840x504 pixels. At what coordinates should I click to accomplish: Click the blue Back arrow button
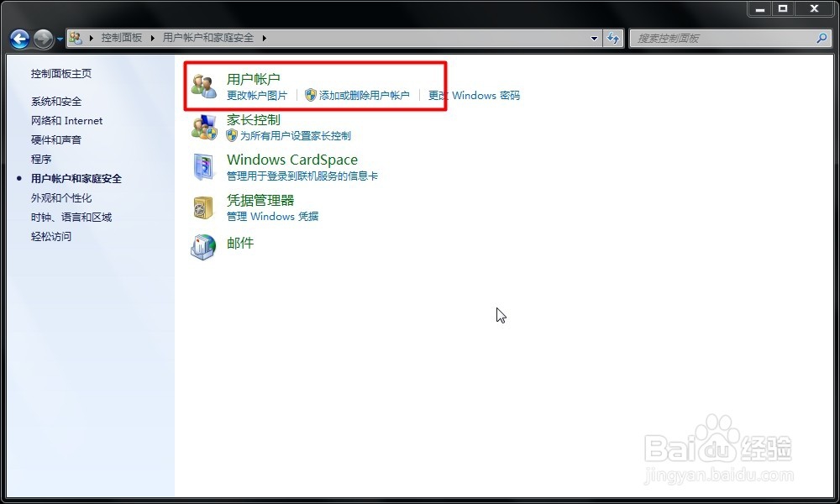(x=19, y=39)
